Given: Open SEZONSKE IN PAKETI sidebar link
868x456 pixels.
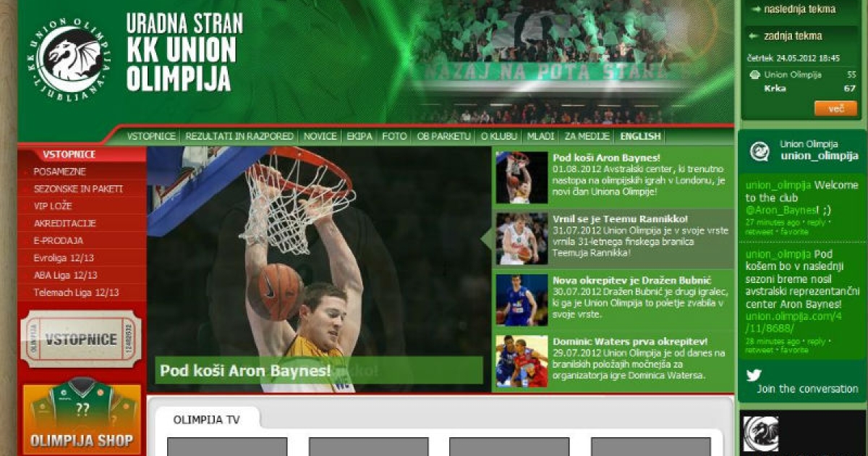Looking at the screenshot, I should tap(78, 189).
